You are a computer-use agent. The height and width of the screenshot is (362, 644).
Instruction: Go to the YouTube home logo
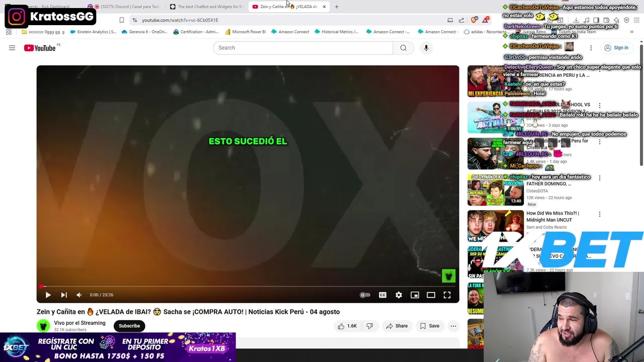[40, 48]
